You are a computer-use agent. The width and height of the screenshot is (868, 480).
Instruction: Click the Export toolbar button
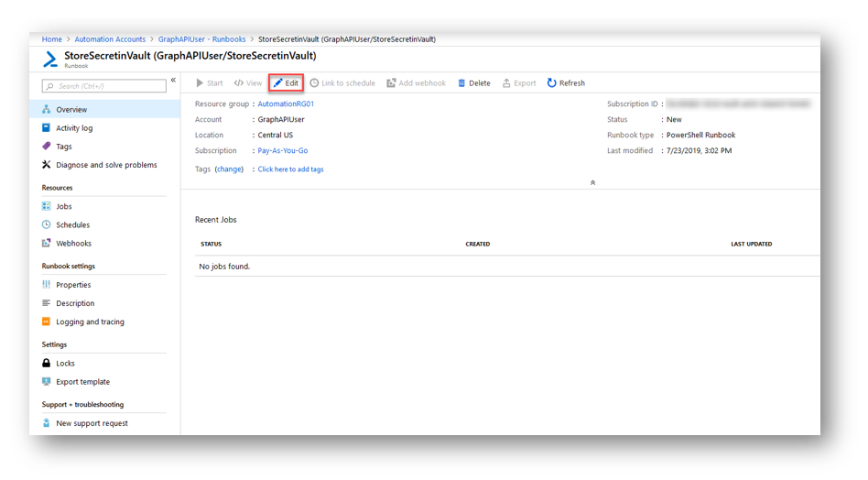[519, 83]
